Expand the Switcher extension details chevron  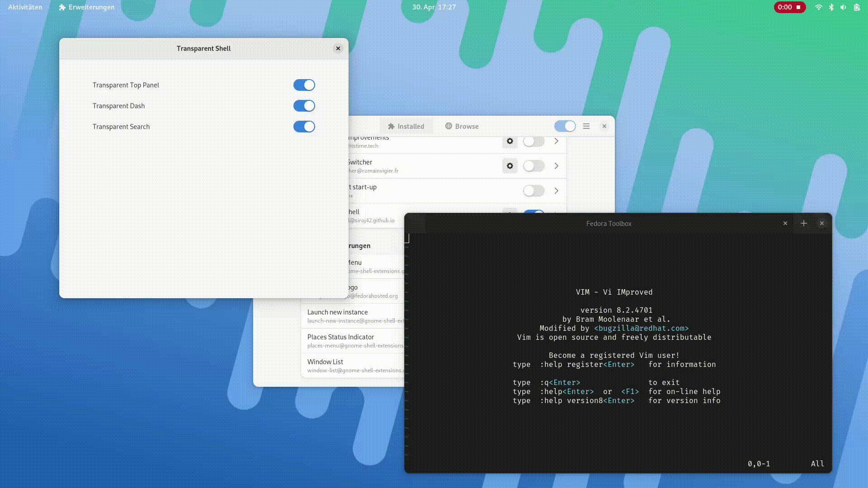pos(556,166)
